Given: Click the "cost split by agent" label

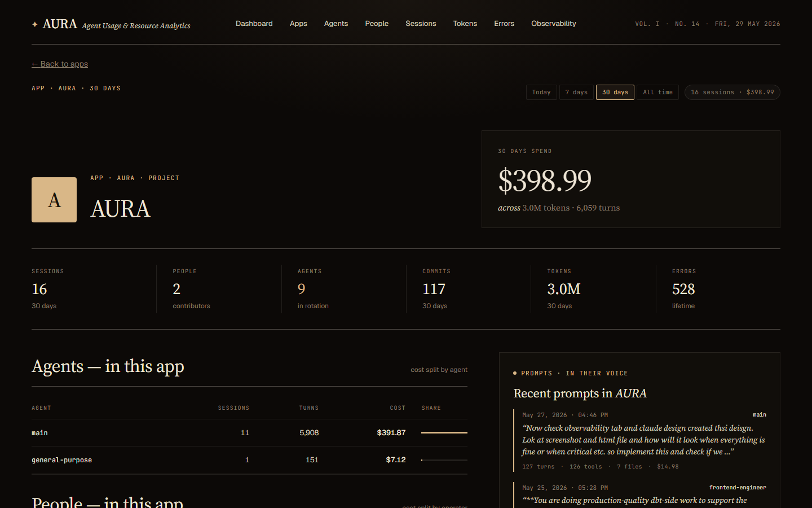Looking at the screenshot, I should [439, 370].
